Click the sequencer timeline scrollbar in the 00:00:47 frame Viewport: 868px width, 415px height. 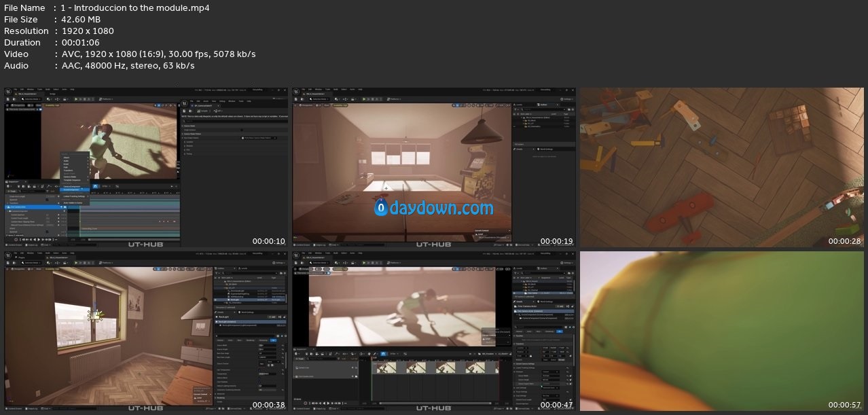click(435, 403)
